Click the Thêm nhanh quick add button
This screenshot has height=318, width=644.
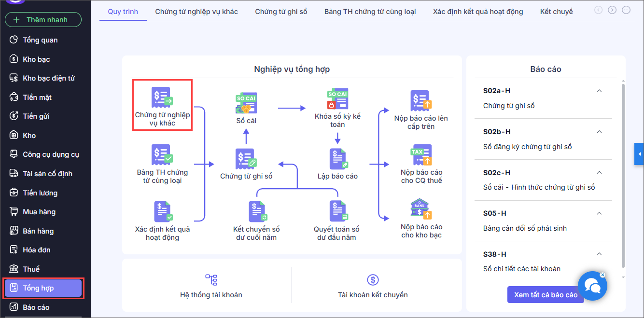43,20
